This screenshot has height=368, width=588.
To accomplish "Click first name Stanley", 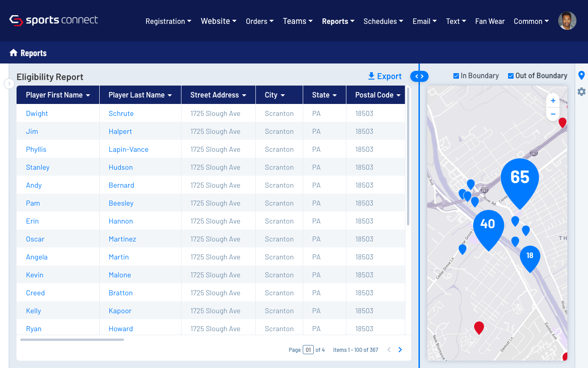I will point(38,167).
